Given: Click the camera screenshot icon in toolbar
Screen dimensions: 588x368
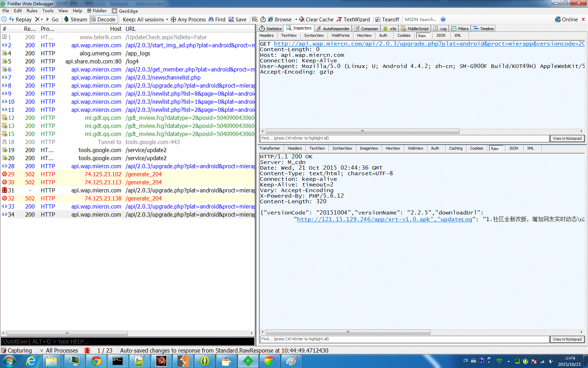Looking at the screenshot, I should pos(255,19).
